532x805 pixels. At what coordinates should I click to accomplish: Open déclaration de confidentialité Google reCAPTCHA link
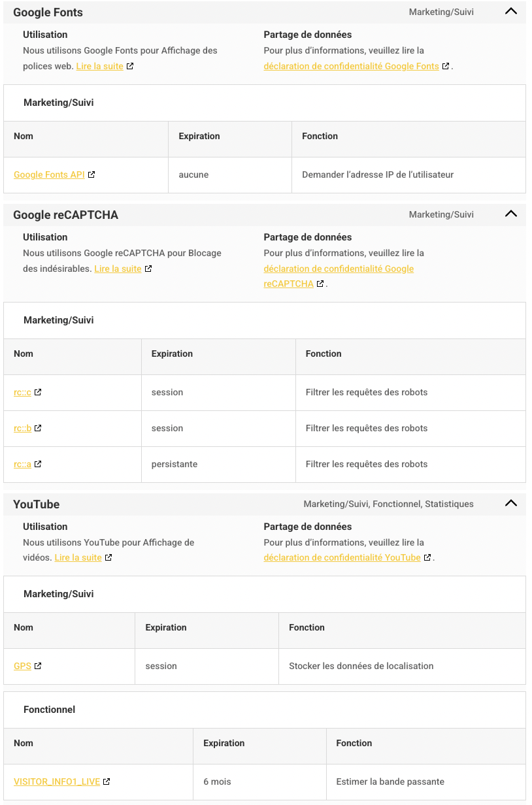click(339, 269)
